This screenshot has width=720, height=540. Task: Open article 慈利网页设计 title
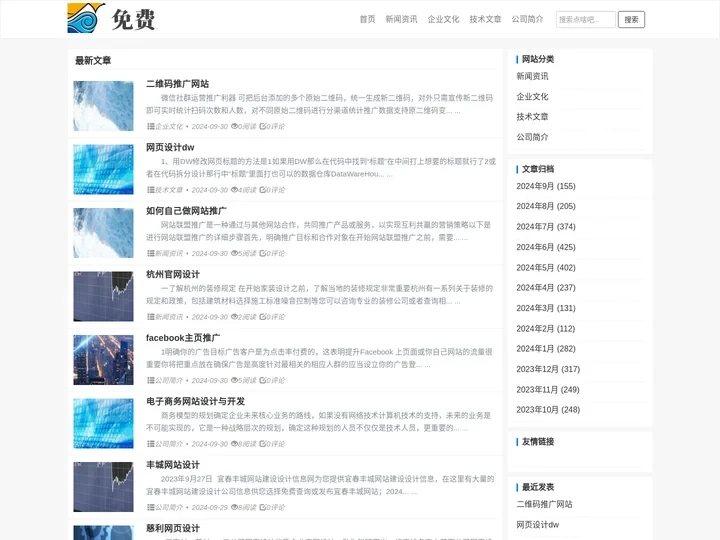pos(173,528)
